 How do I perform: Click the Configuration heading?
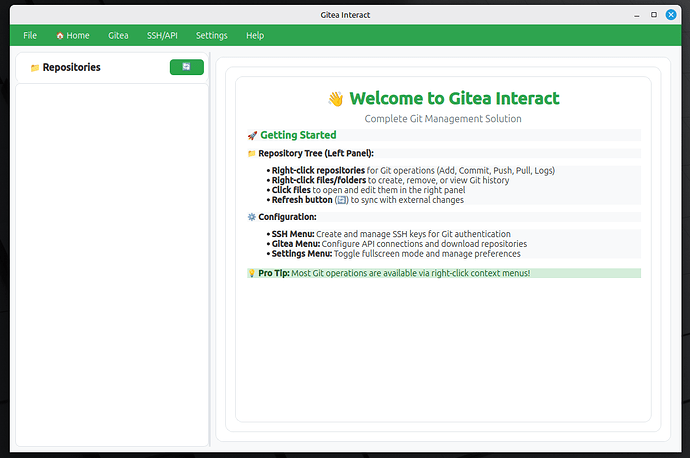[x=287, y=217]
